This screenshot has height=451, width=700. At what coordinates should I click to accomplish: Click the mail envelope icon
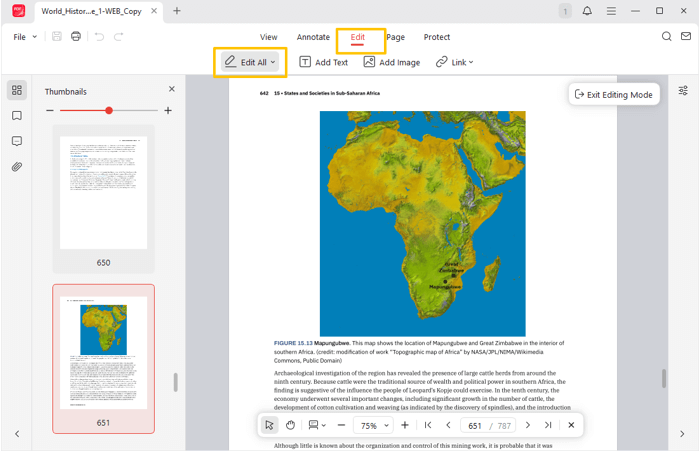point(686,36)
